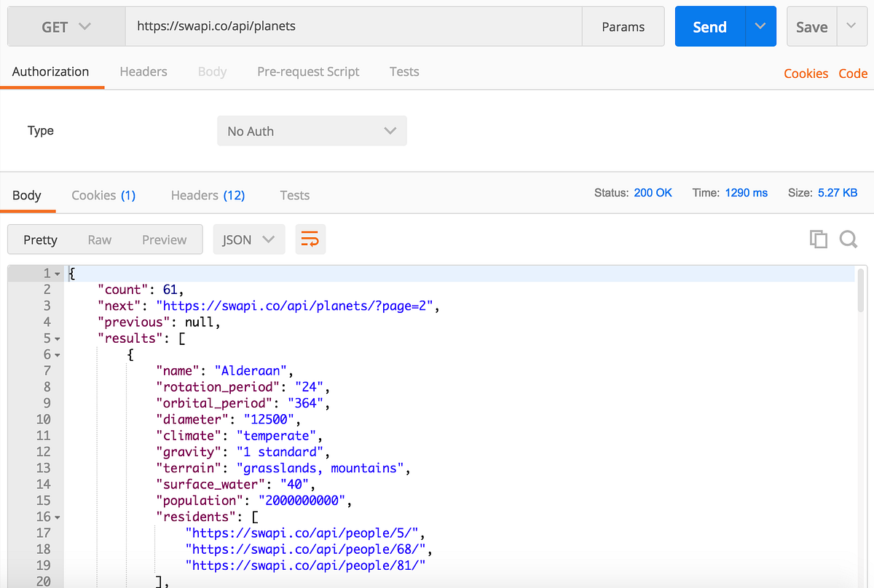
Task: Open the No Auth type dropdown
Action: (x=312, y=130)
